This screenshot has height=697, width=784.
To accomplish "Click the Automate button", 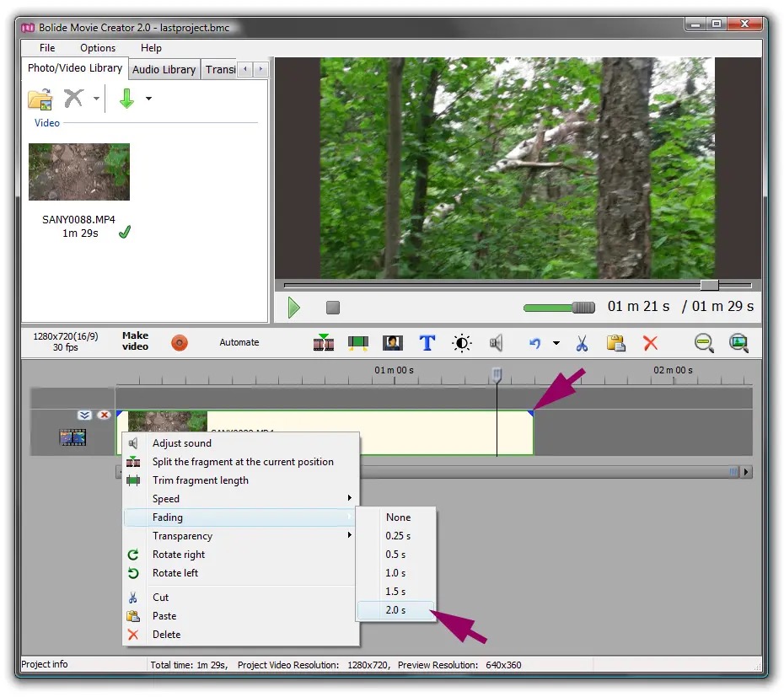I will click(239, 342).
